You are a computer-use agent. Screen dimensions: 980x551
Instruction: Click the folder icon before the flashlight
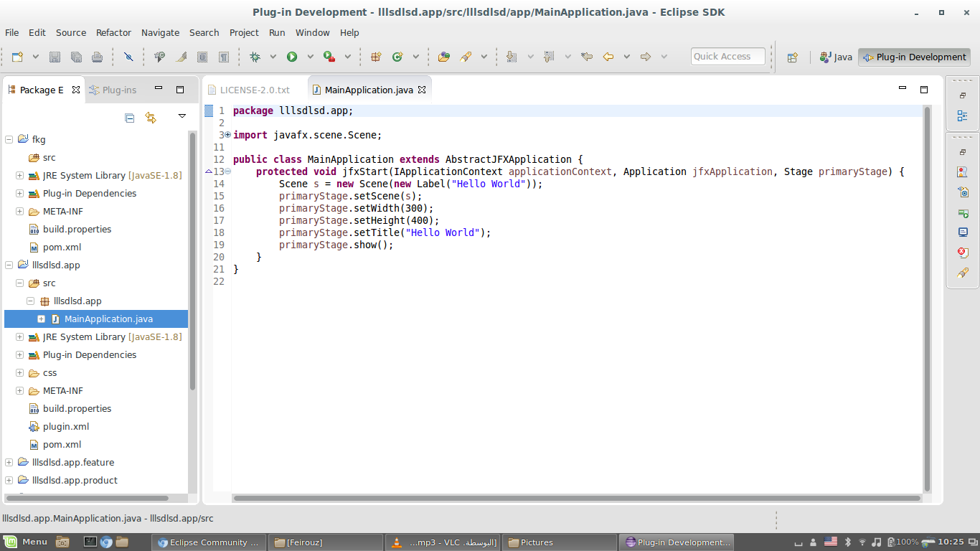(444, 57)
